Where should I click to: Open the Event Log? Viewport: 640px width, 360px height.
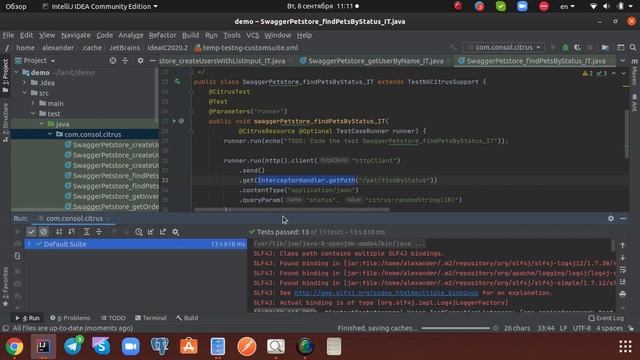[x=606, y=318]
